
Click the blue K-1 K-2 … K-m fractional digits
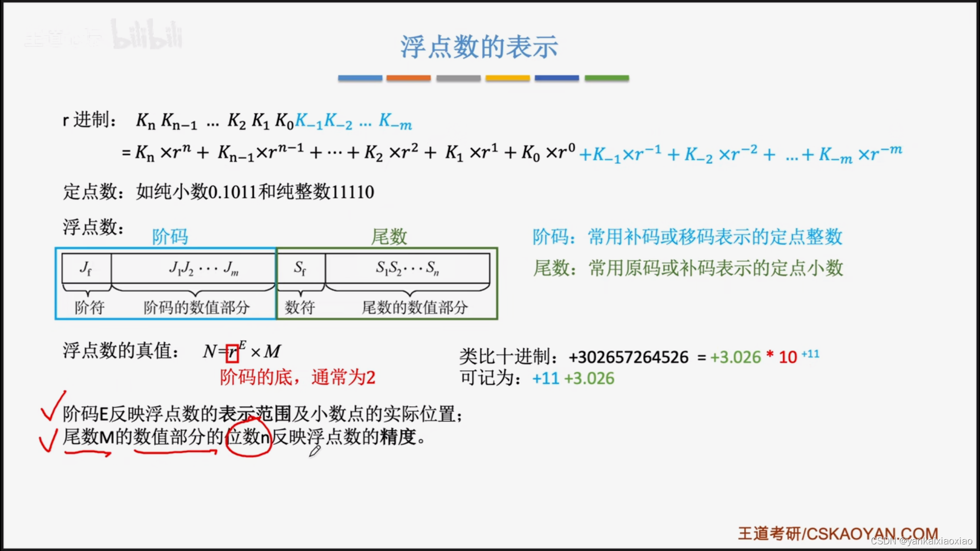click(x=353, y=121)
